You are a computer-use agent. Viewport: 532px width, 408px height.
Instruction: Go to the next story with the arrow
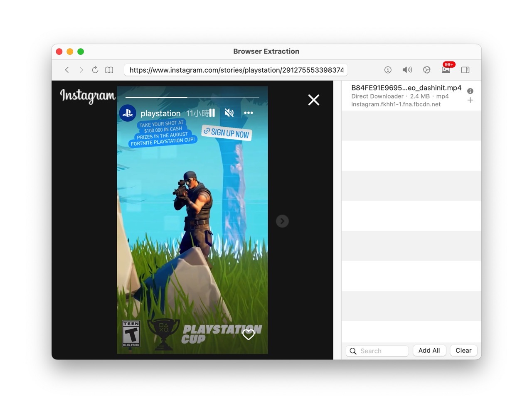[282, 221]
